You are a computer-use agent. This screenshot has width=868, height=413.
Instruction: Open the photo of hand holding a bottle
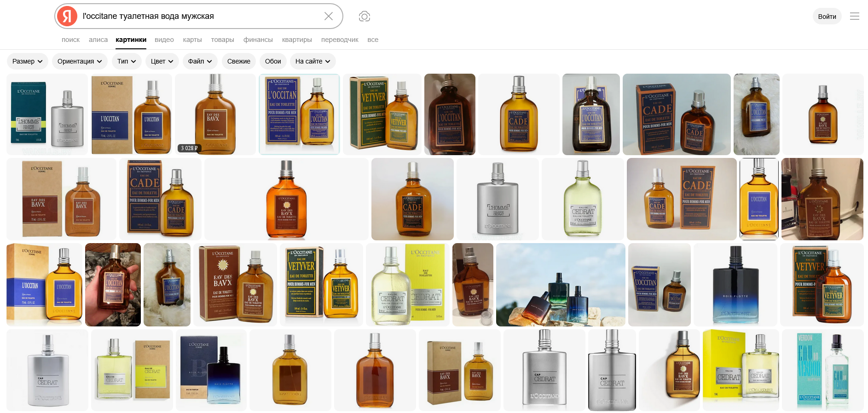coord(113,285)
